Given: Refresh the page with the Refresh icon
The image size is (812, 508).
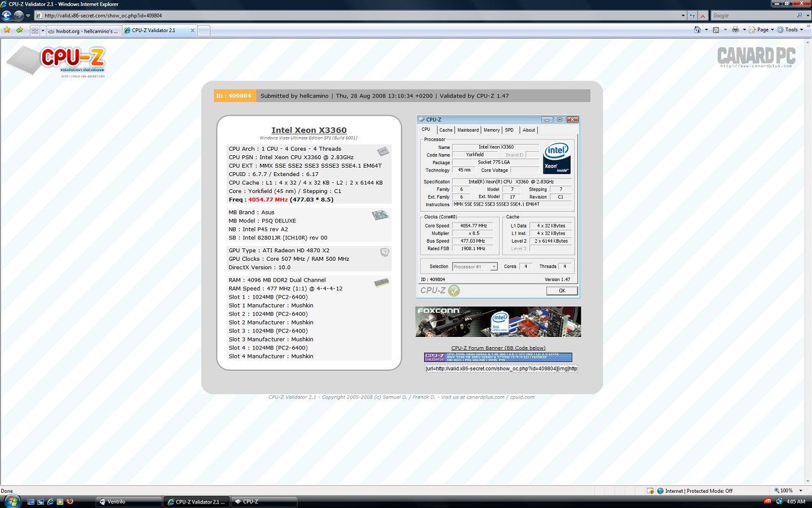Looking at the screenshot, I should [693, 16].
